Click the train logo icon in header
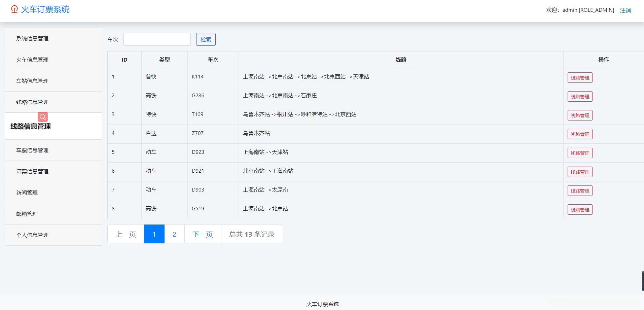Screen dimensions: 644x310 [x=14, y=9]
